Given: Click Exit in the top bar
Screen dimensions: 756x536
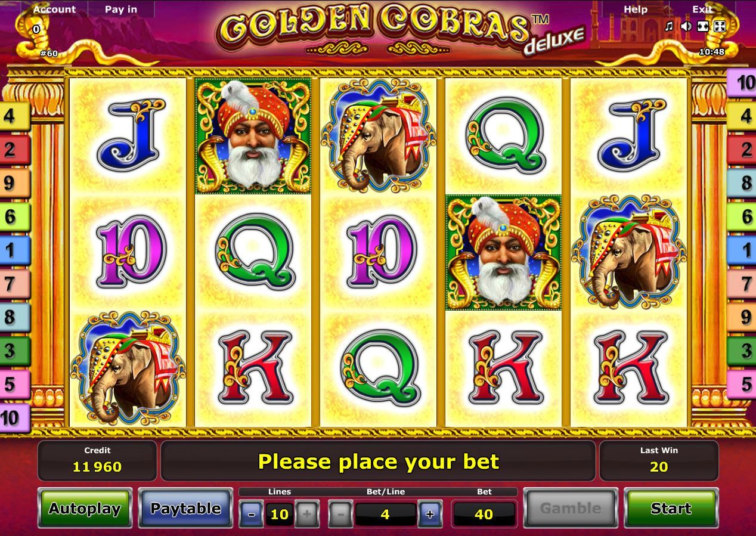Looking at the screenshot, I should (x=702, y=9).
